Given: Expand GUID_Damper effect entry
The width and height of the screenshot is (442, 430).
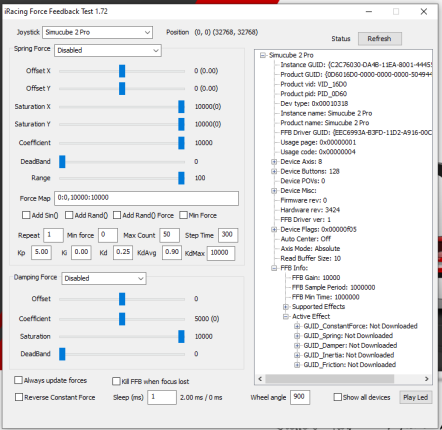Looking at the screenshot, I should point(297,345).
